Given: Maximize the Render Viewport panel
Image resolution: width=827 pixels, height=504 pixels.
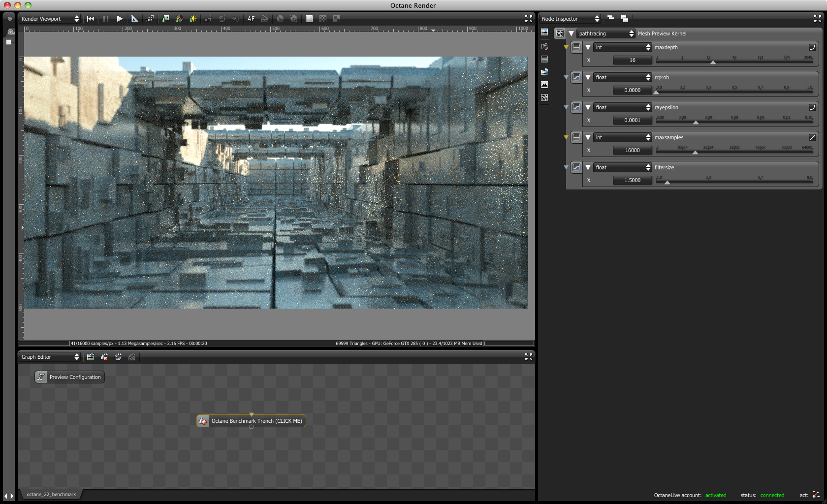Looking at the screenshot, I should tap(529, 19).
